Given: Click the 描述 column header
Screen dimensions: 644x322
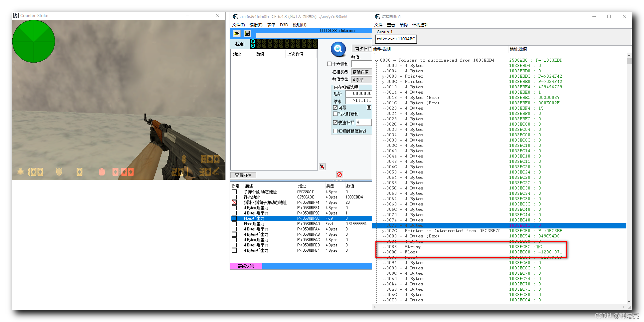Looking at the screenshot, I should (249, 186).
